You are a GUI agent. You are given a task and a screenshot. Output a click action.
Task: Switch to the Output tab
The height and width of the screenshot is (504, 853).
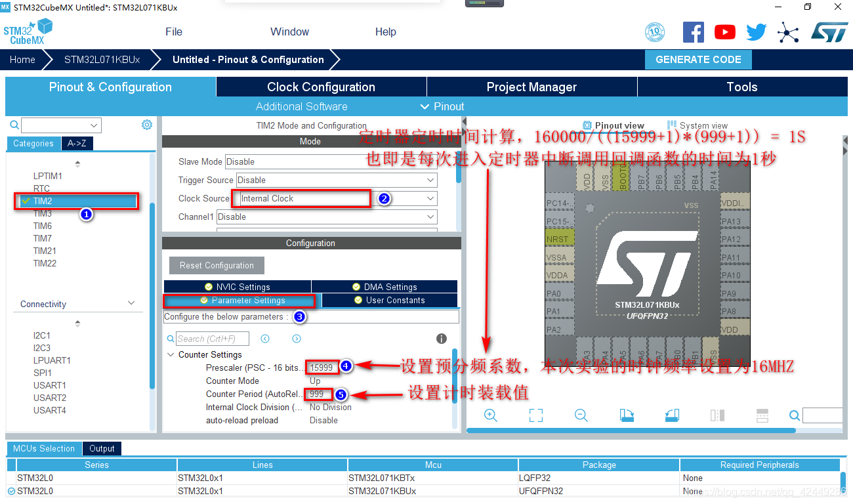[x=102, y=448]
